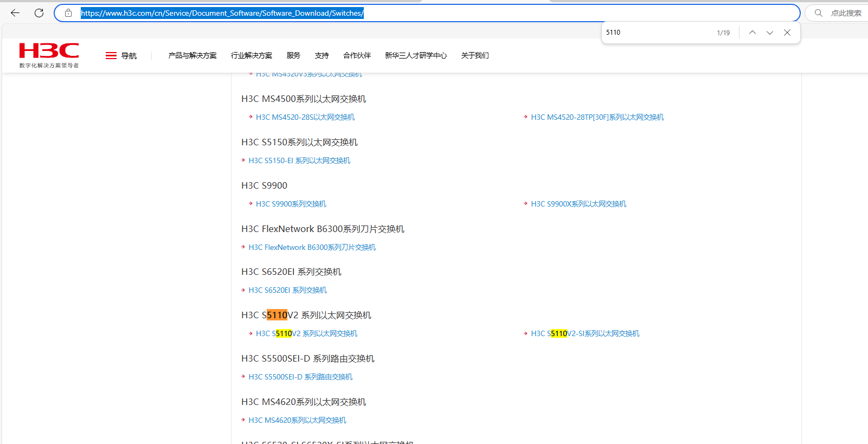
Task: Click heading H3C S5150系列以太网交换机
Action: (299, 142)
